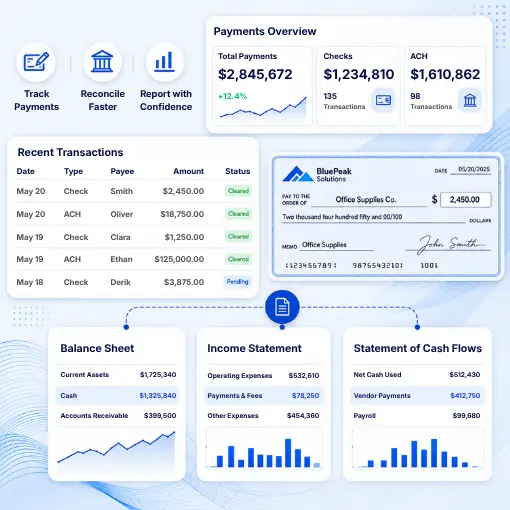
Task: Select the $1,250.00 amount for Clara
Action: [x=184, y=237]
